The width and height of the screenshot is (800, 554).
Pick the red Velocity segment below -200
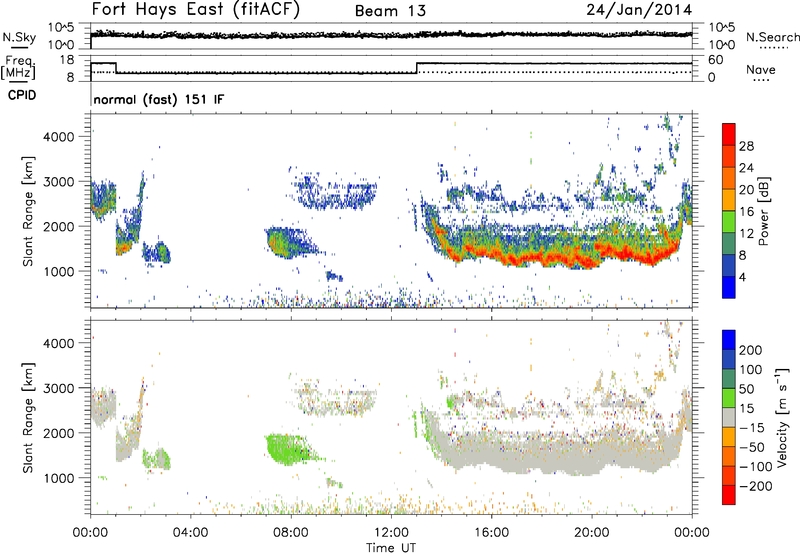729,495
